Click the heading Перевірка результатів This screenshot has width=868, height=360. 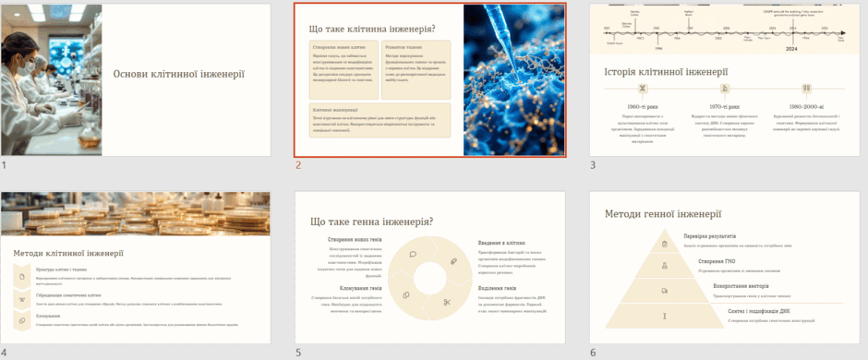click(x=709, y=236)
